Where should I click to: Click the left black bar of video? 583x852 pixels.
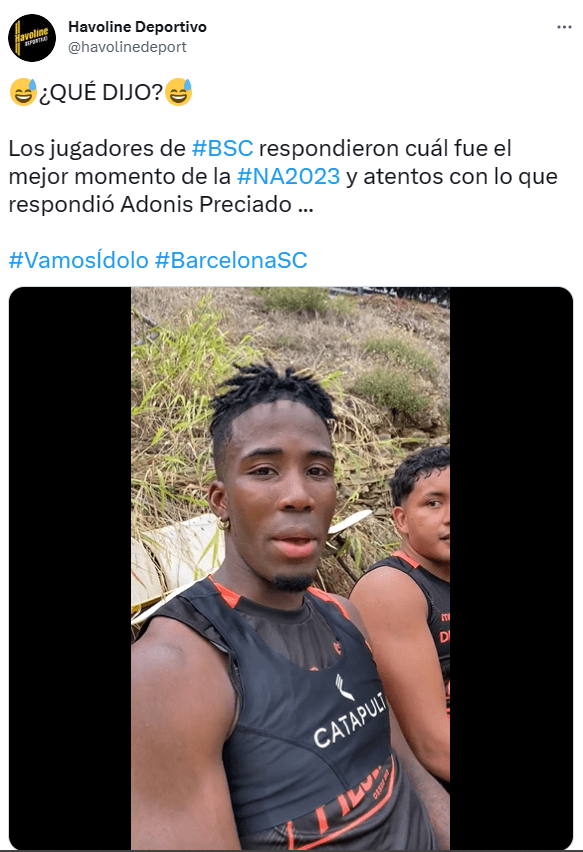(x=70, y=567)
